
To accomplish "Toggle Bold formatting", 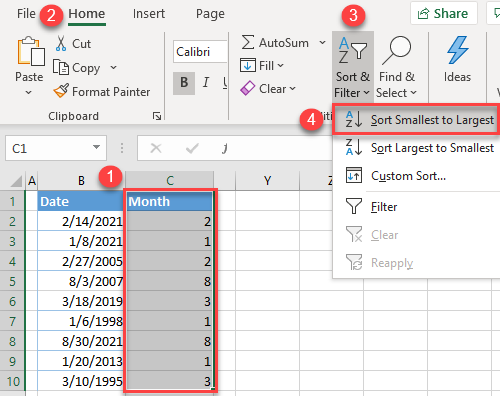I will 184,83.
